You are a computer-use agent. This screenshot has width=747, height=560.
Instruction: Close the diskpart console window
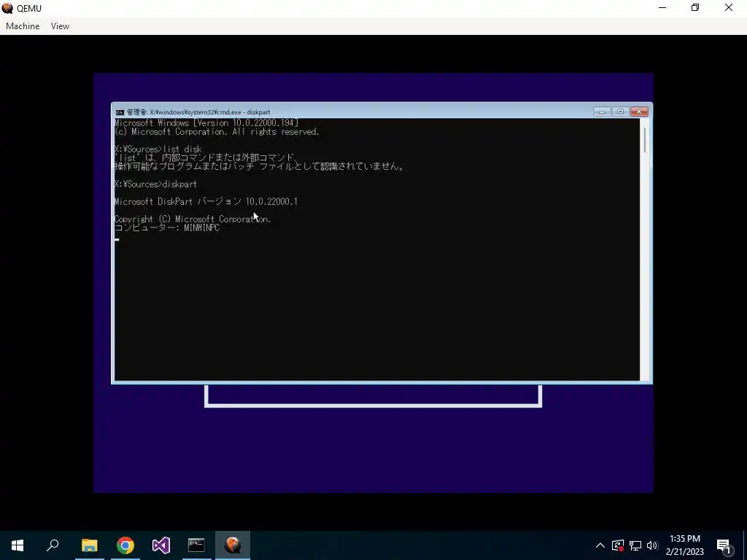point(639,112)
